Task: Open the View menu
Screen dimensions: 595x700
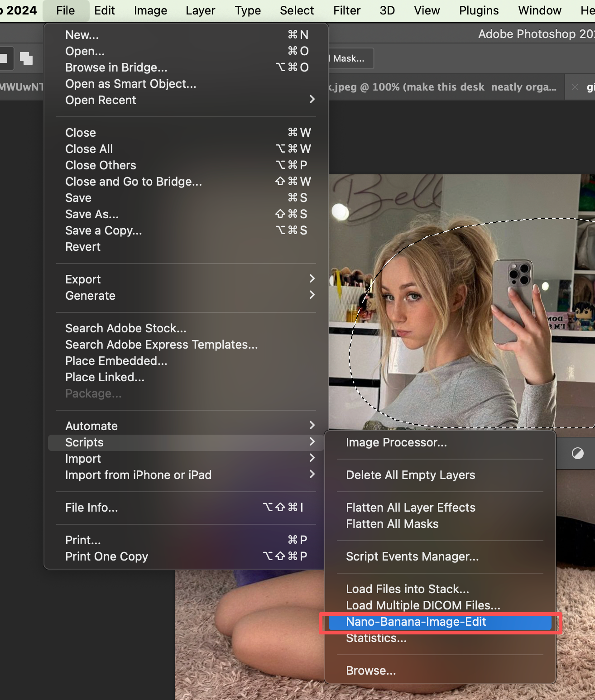Action: (427, 10)
